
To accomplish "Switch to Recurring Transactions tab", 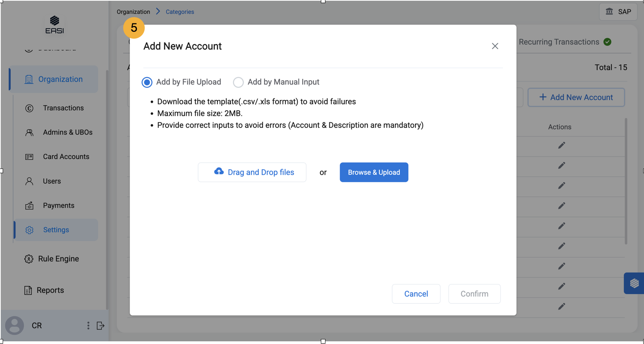I will point(559,42).
